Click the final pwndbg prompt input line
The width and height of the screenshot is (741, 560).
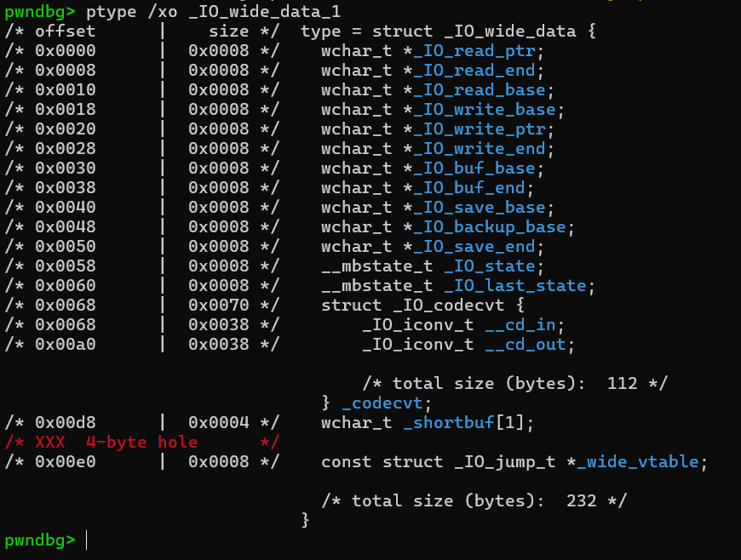87,540
